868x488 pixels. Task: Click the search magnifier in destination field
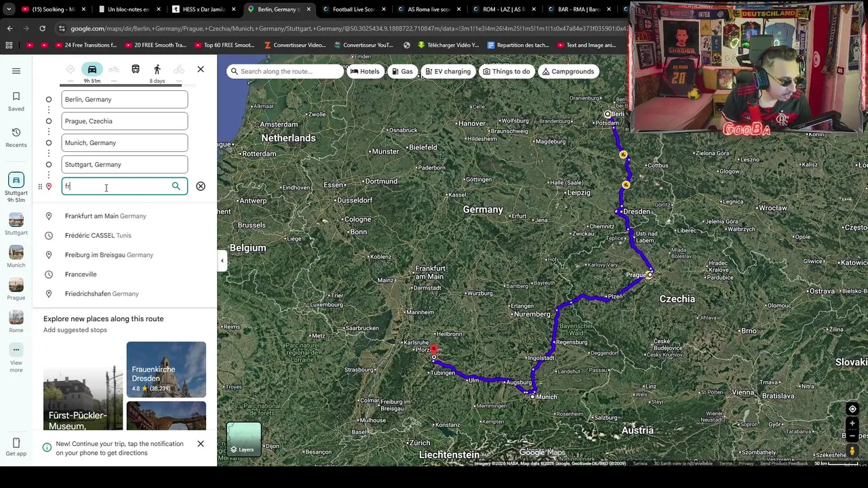click(x=176, y=186)
